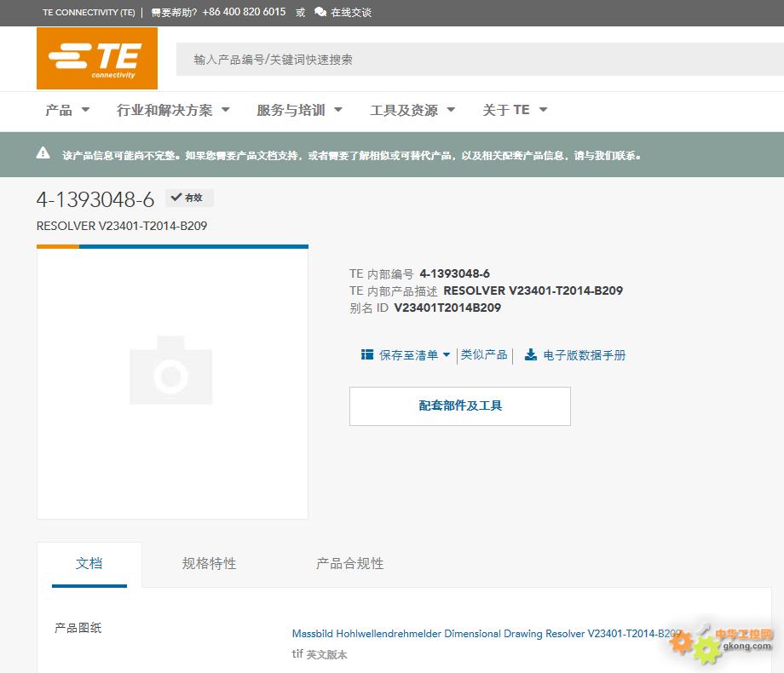This screenshot has height=673, width=784.
Task: Click the checkmark icon beside 有效 status
Action: (x=176, y=198)
